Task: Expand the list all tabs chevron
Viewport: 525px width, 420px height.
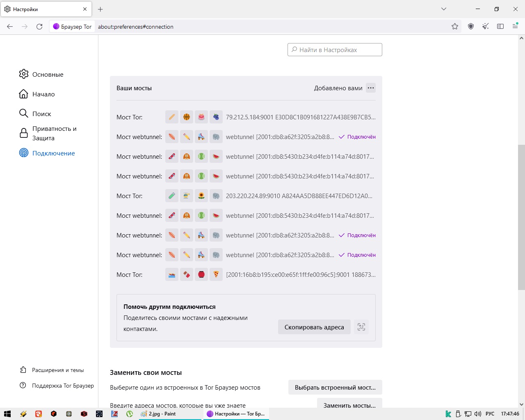Action: (x=444, y=9)
